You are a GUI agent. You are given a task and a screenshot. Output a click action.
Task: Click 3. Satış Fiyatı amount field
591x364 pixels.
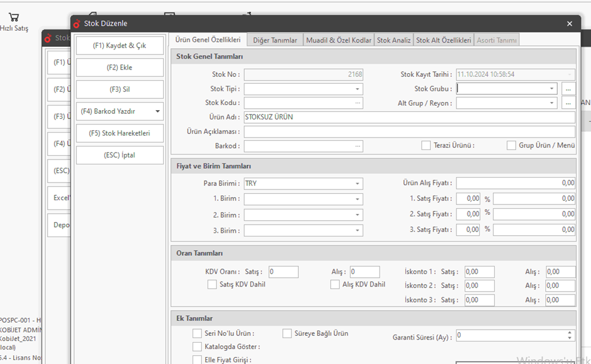(x=534, y=230)
